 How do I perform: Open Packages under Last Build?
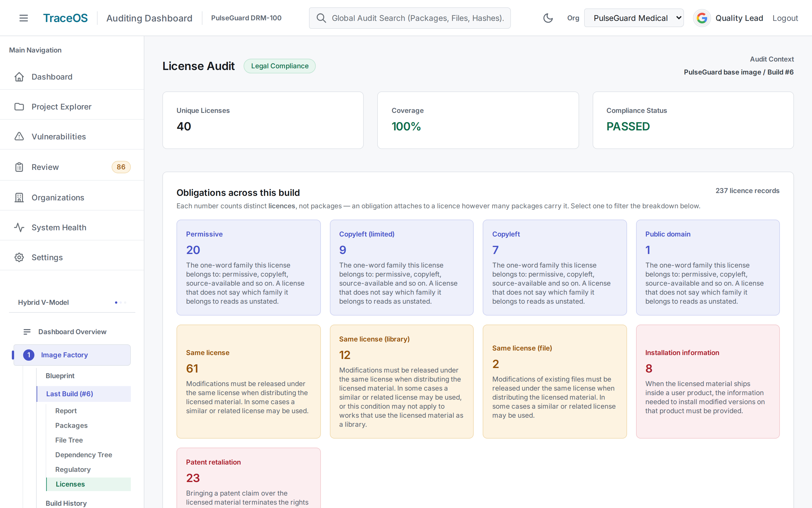pos(71,426)
